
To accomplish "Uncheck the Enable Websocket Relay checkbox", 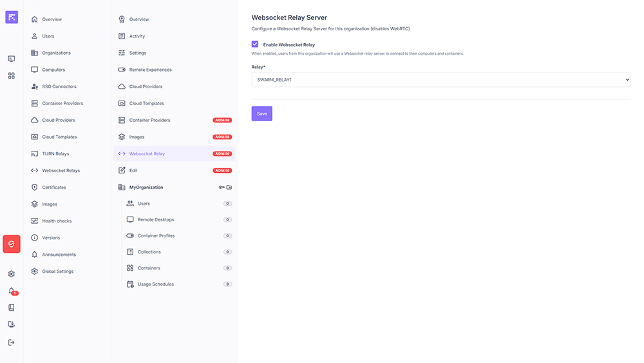I will pos(255,44).
